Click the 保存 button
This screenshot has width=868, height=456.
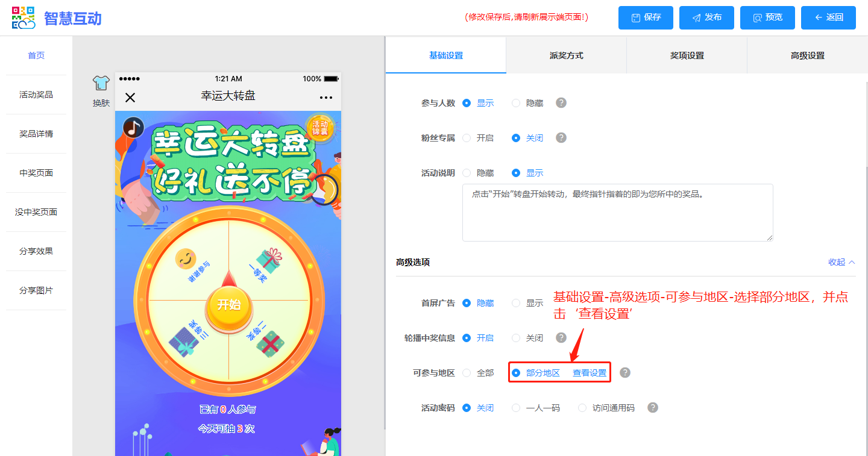[646, 17]
